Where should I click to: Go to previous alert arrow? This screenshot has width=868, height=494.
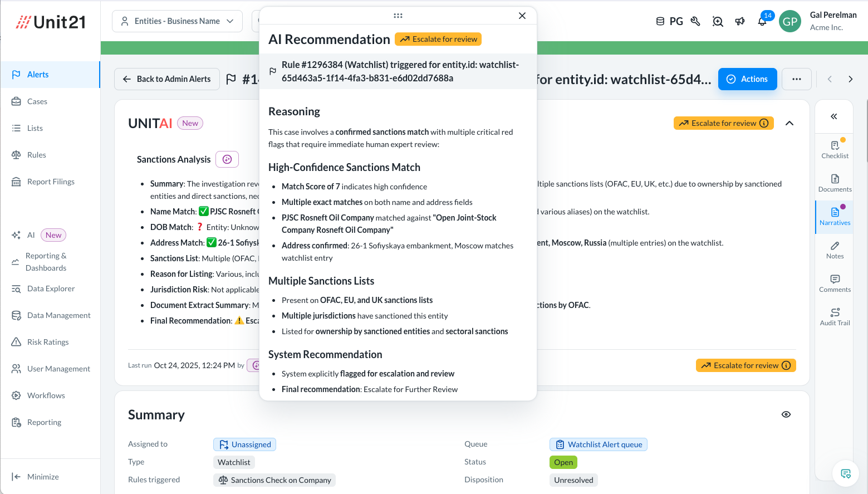point(830,79)
